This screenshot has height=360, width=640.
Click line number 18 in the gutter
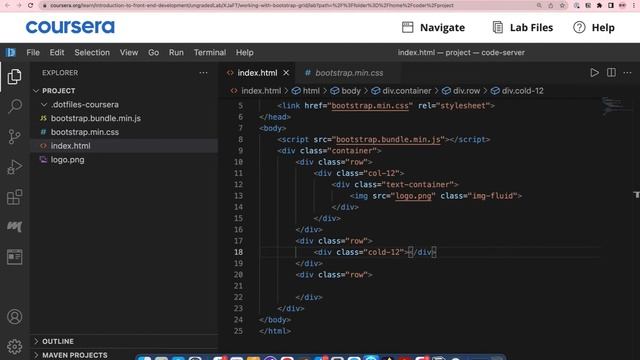click(x=239, y=252)
